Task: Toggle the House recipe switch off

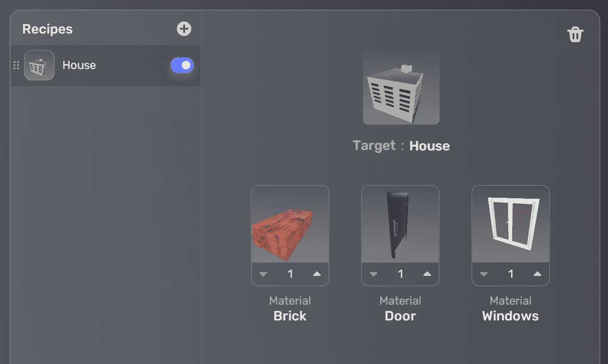Action: coord(182,65)
